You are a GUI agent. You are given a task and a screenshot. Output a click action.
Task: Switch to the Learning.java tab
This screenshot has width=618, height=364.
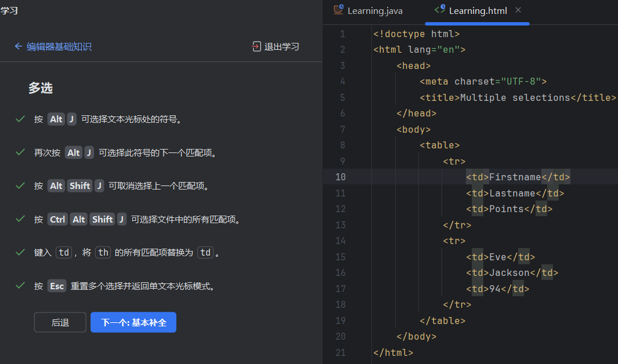point(375,11)
